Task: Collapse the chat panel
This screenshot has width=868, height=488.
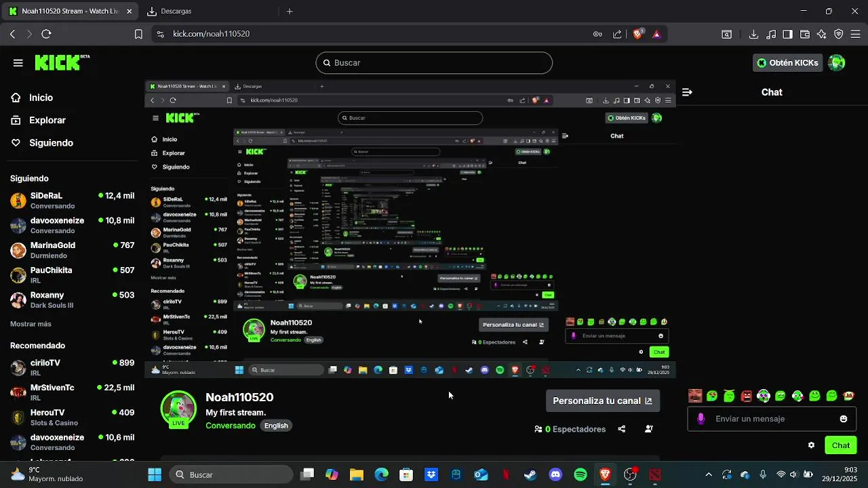Action: click(687, 92)
